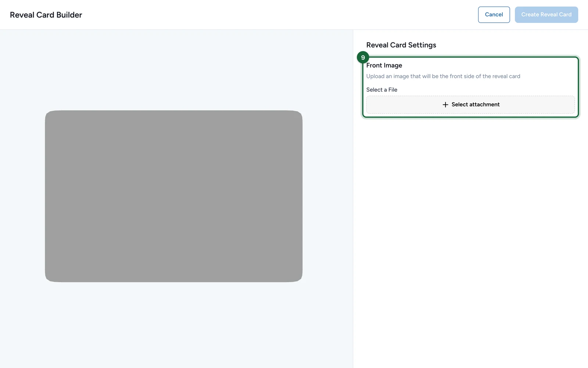Open the Select attachment file picker

(x=470, y=105)
